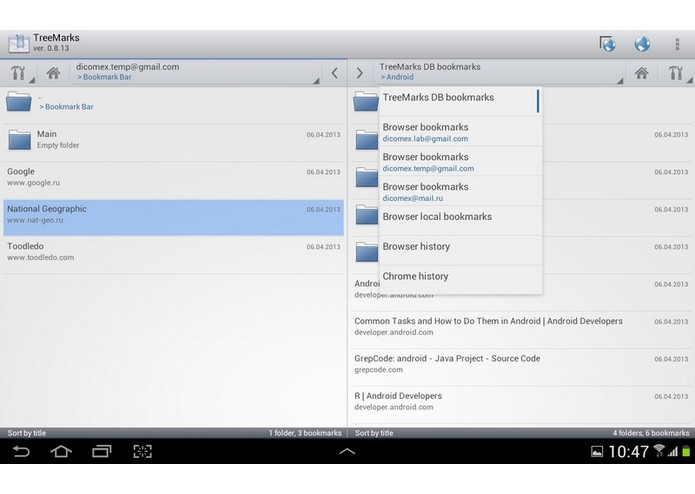This screenshot has width=695, height=494.
Task: Go home in the left pane
Action: (53, 73)
